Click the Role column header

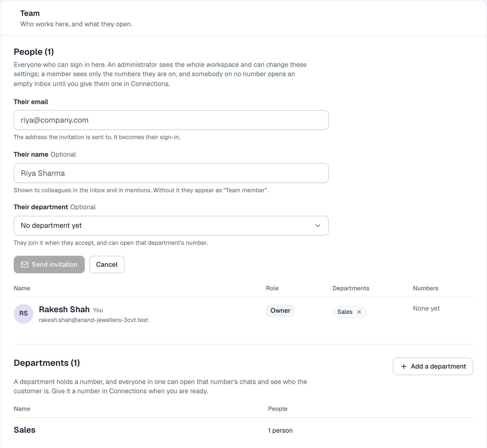272,288
